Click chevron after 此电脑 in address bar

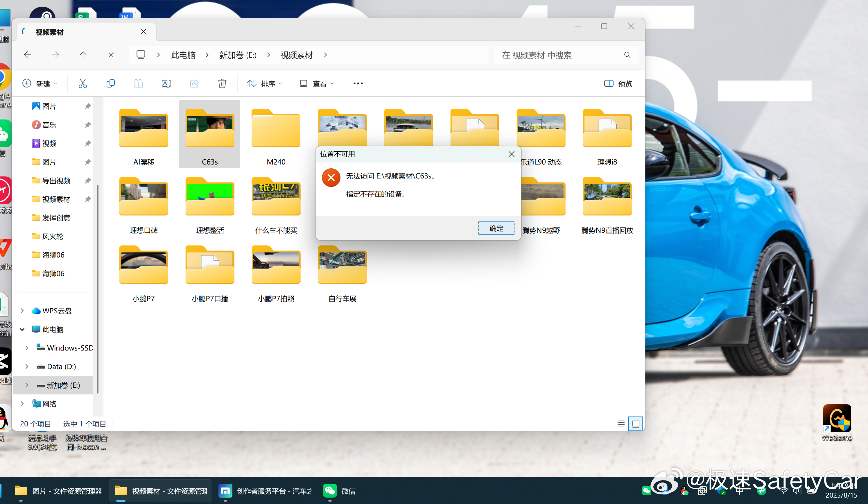(207, 55)
